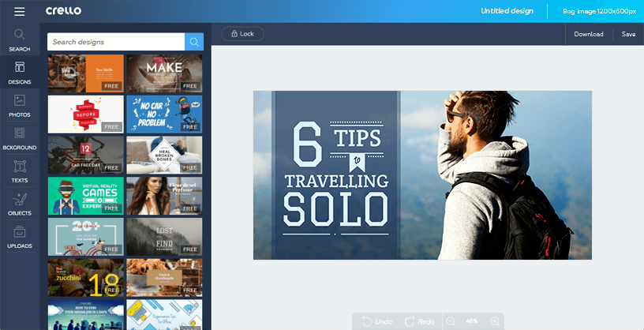Select the Heal Broken Bones template

tap(164, 155)
